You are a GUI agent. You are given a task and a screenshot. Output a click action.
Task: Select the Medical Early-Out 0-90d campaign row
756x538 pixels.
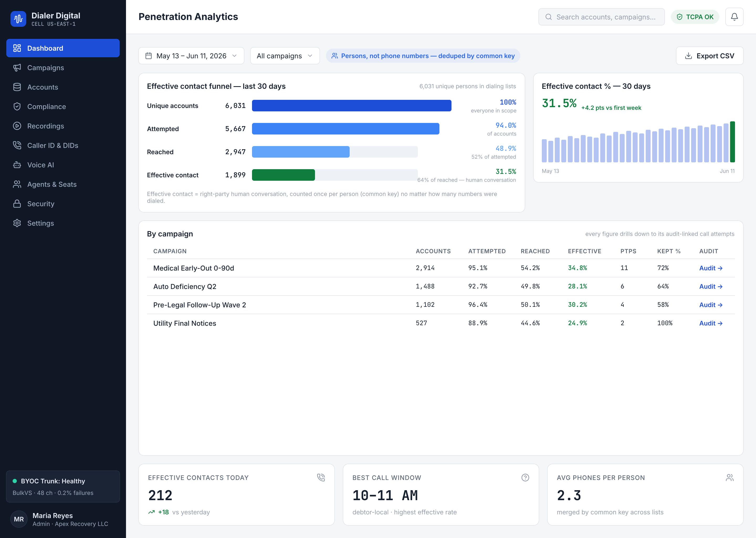[x=440, y=268]
